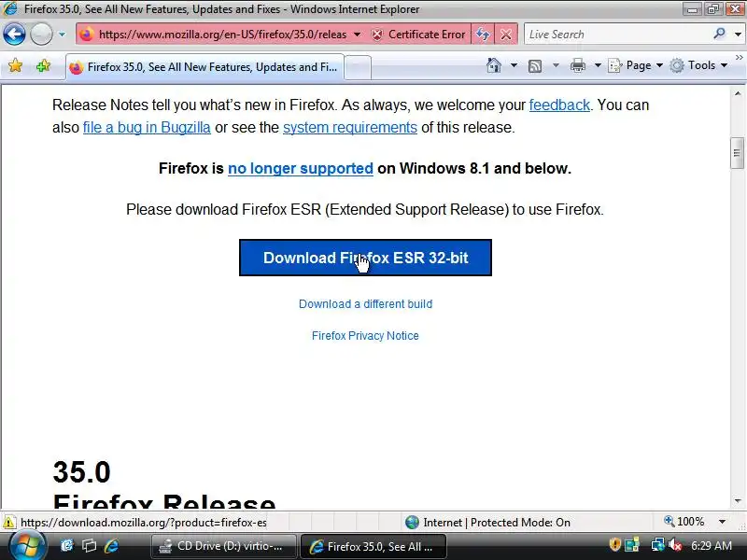Open the Firefox Privacy Notice link
Viewport: 747px width, 560px height.
[x=365, y=336]
